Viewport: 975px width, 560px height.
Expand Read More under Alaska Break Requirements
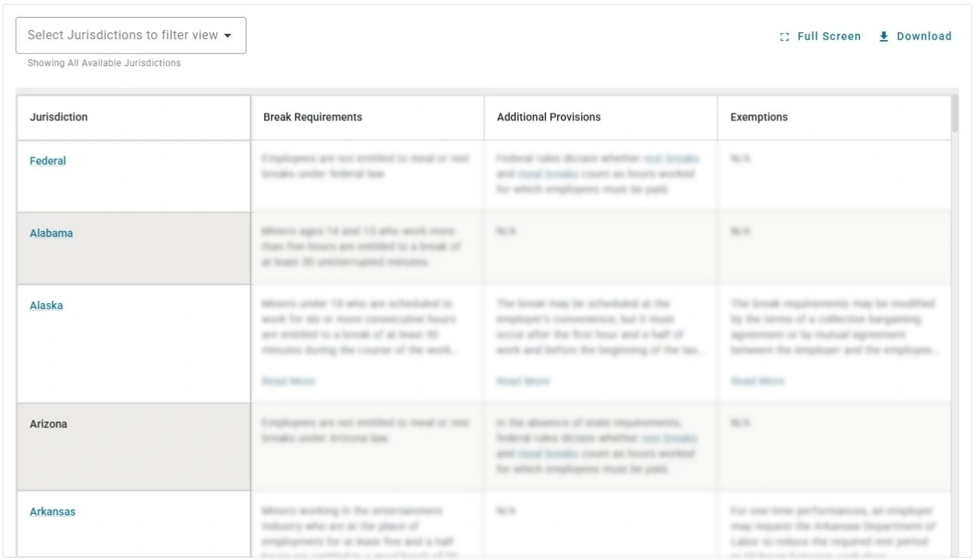[287, 380]
